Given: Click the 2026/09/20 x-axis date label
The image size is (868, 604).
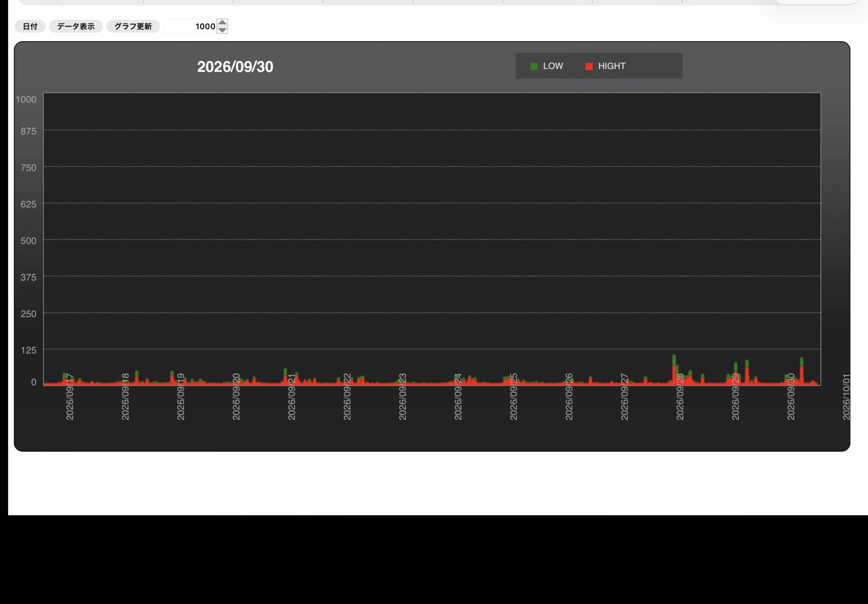Looking at the screenshot, I should click(236, 397).
